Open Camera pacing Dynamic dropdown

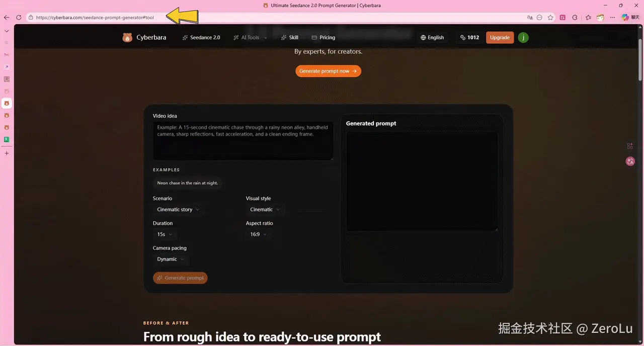tap(171, 259)
